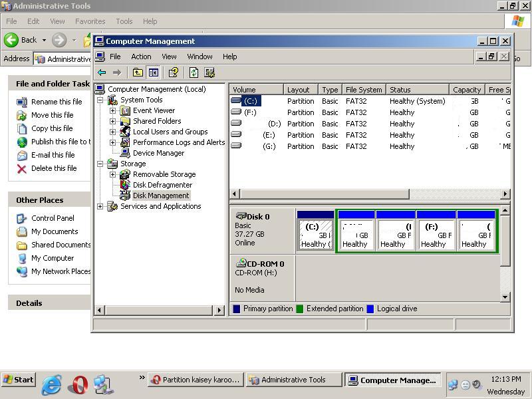Launch Opera from the Quick Launch bar

pyautogui.click(x=78, y=384)
